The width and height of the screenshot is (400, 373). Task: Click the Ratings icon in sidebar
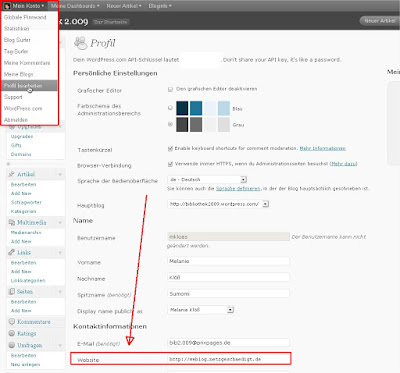pos(12,333)
